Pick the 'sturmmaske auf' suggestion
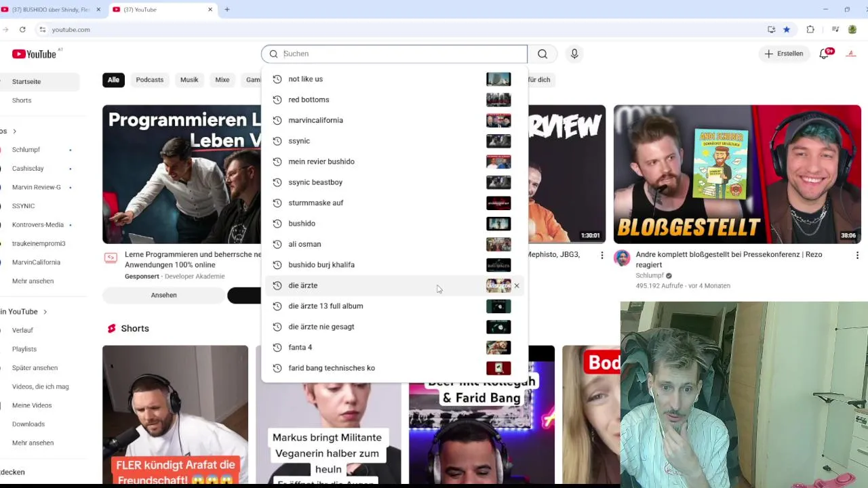 click(x=394, y=203)
